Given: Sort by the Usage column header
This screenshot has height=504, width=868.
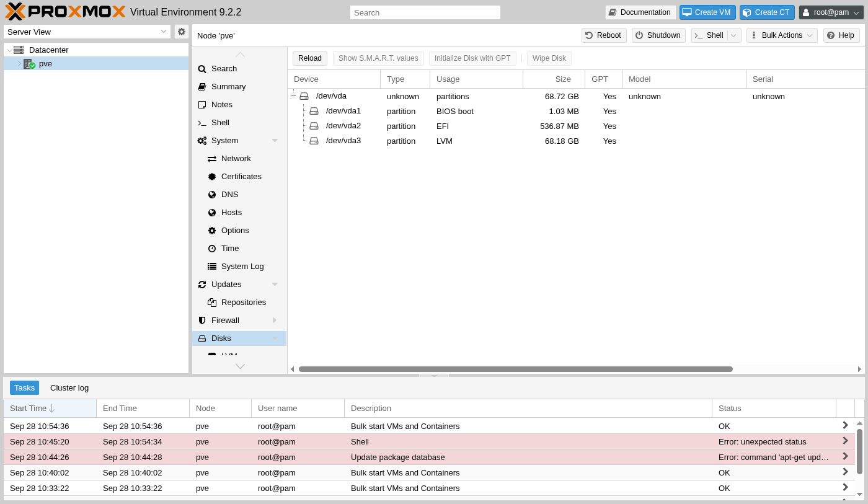Looking at the screenshot, I should click(x=477, y=79).
